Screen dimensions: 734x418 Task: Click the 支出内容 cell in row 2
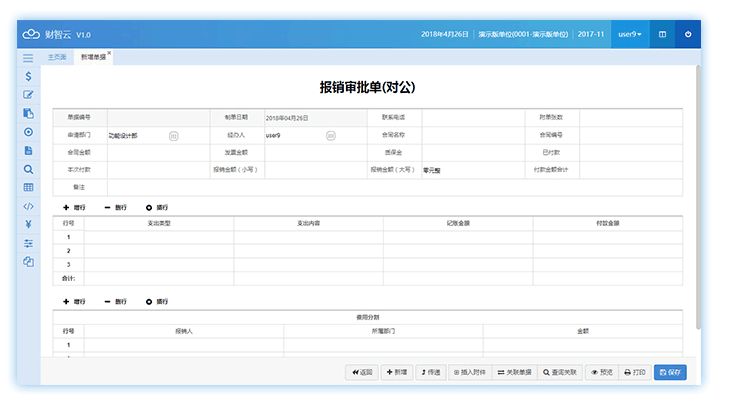point(308,251)
